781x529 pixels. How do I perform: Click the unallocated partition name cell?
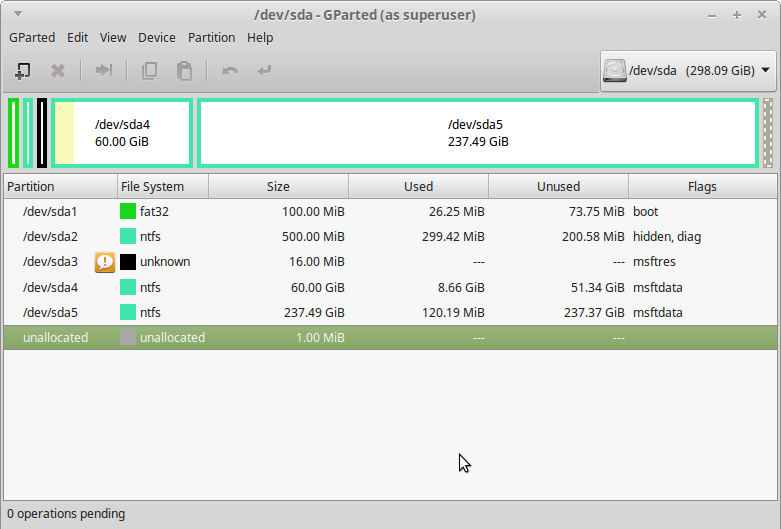pos(55,337)
